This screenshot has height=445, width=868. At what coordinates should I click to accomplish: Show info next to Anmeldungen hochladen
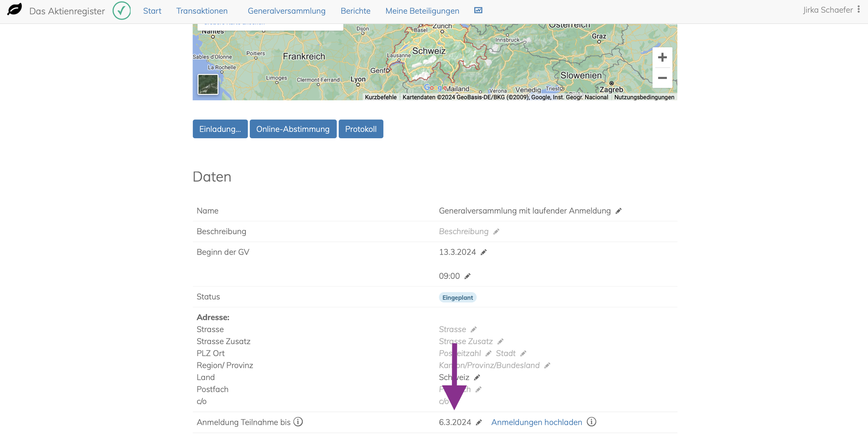591,422
